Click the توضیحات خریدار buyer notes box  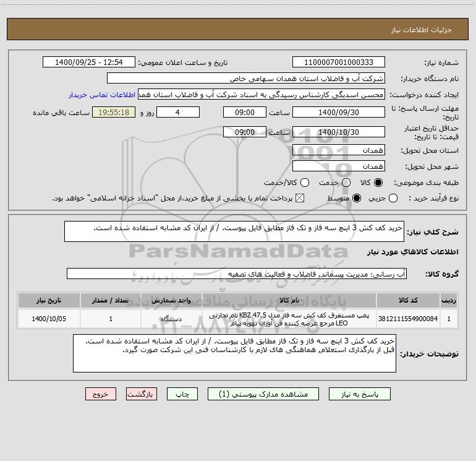click(x=235, y=353)
